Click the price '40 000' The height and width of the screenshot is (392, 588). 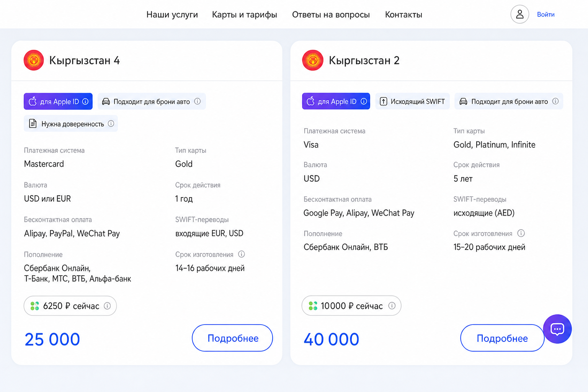tap(332, 339)
